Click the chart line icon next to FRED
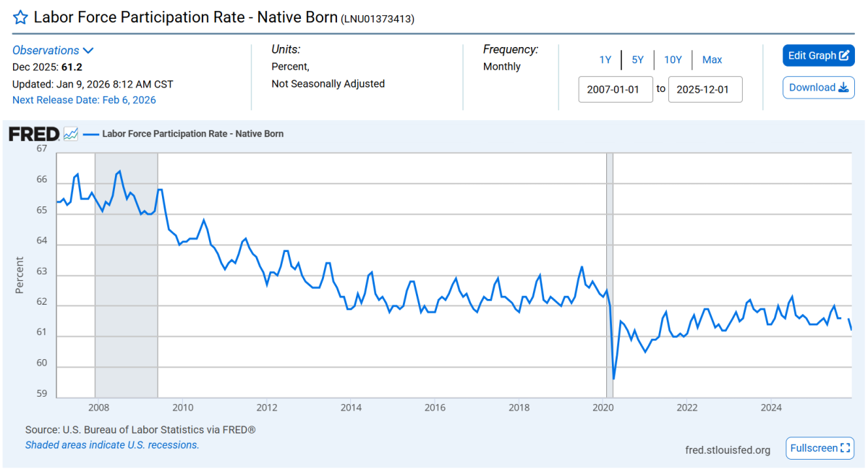The height and width of the screenshot is (472, 868). pos(71,134)
